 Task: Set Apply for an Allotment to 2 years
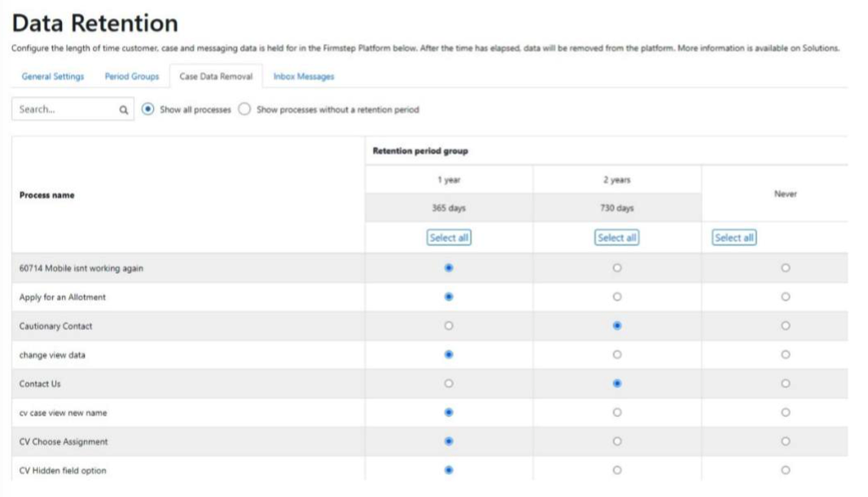616,297
